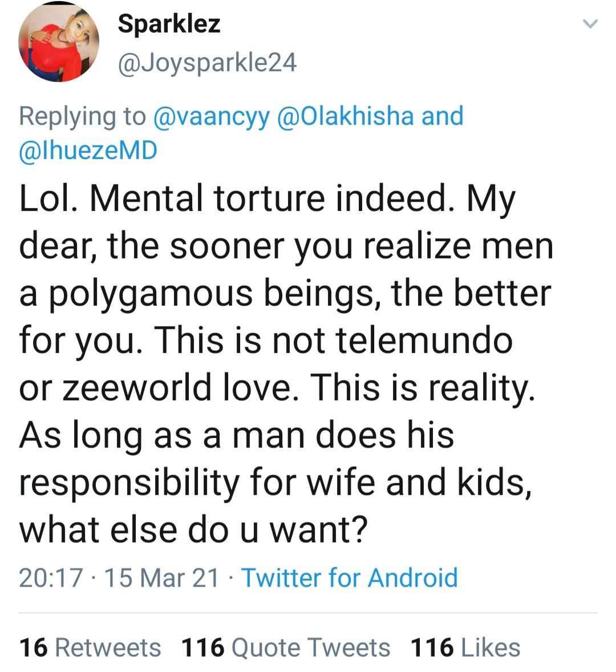616x672 pixels.
Task: Open the tweet options chevron menu
Action: coord(590,23)
